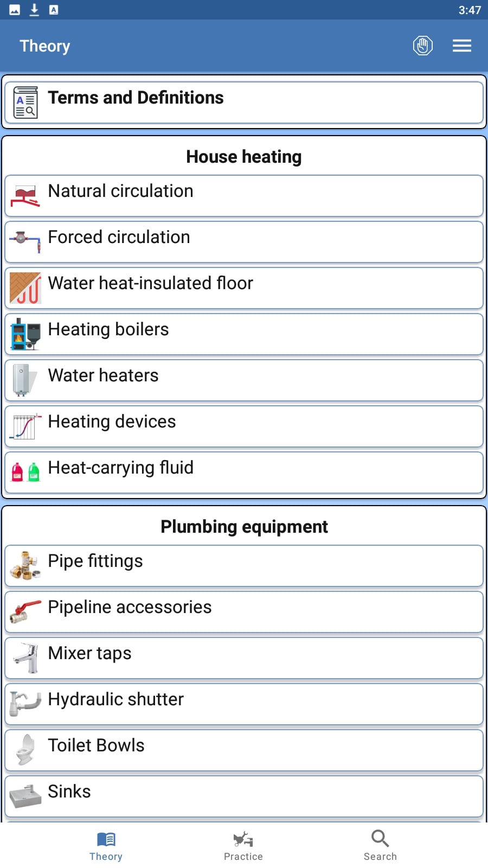The height and width of the screenshot is (868, 488).
Task: Tap the Natural circulation boiler icon
Action: coord(25,196)
